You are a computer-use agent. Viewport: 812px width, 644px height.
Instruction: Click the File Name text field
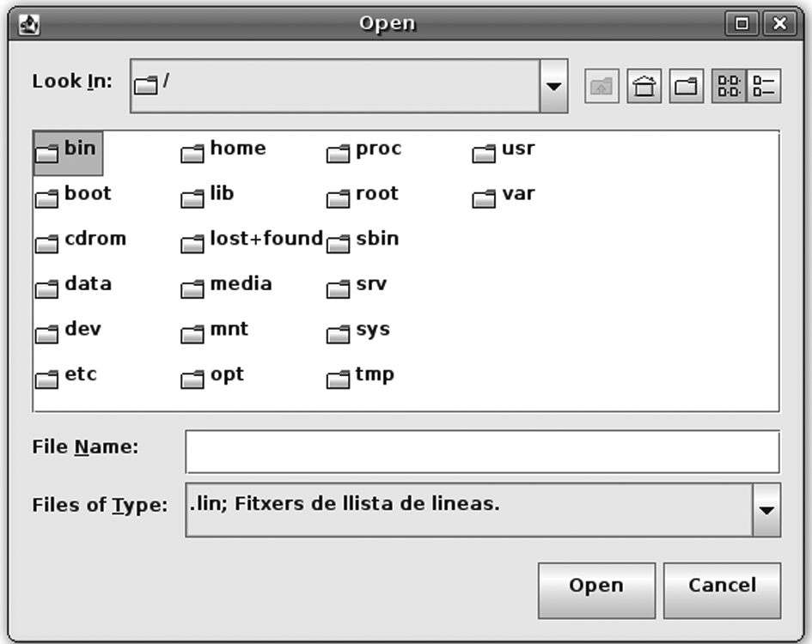pos(482,452)
